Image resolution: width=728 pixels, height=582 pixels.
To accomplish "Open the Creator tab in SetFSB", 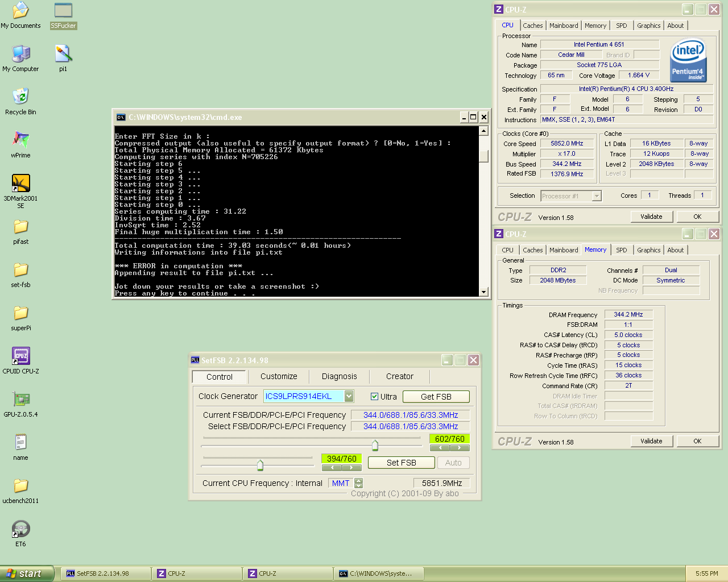I will click(x=400, y=376).
